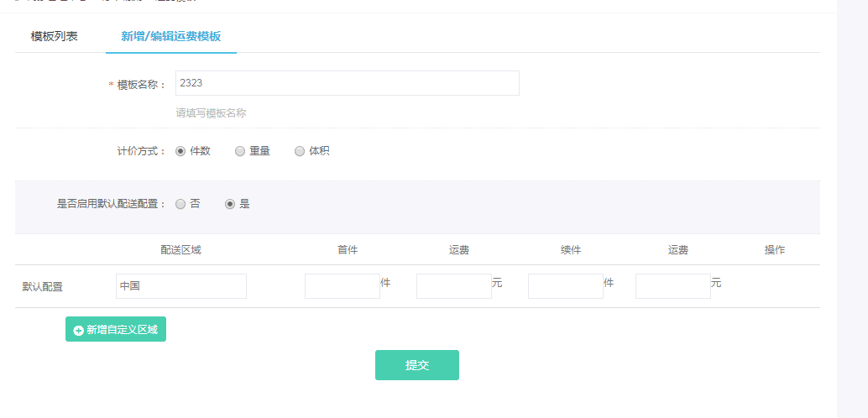The height and width of the screenshot is (418, 868).
Task: Click the plus icon on 新增自定义区域
Action: 78,331
